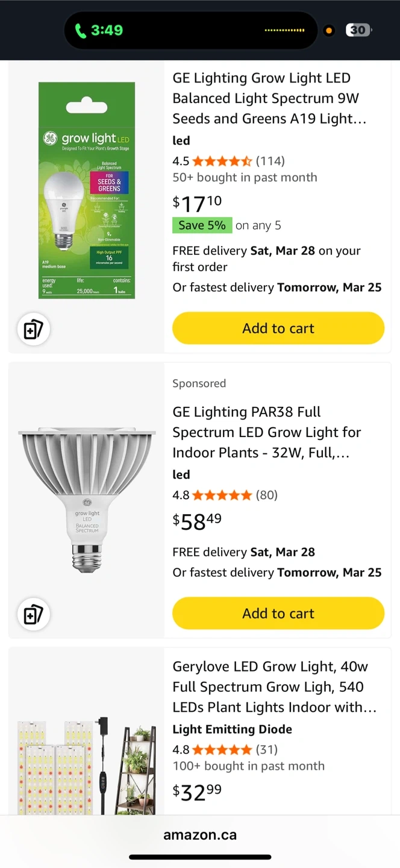Image resolution: width=400 pixels, height=868 pixels.
Task: Tap the orange recording dot indicator
Action: coord(329,30)
